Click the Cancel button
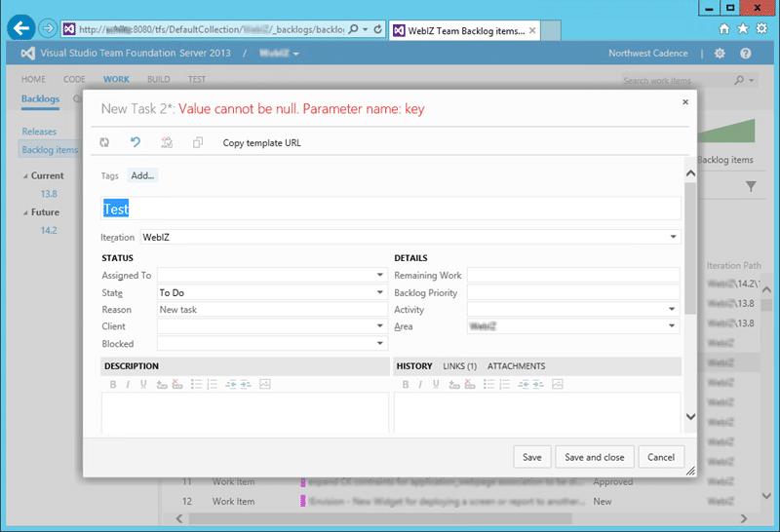This screenshot has width=780, height=532. pyautogui.click(x=661, y=457)
